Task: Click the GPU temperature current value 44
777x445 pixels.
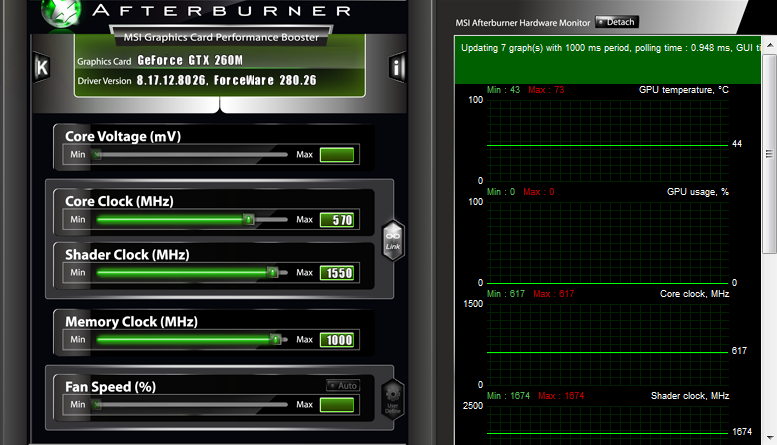Action: click(x=737, y=144)
